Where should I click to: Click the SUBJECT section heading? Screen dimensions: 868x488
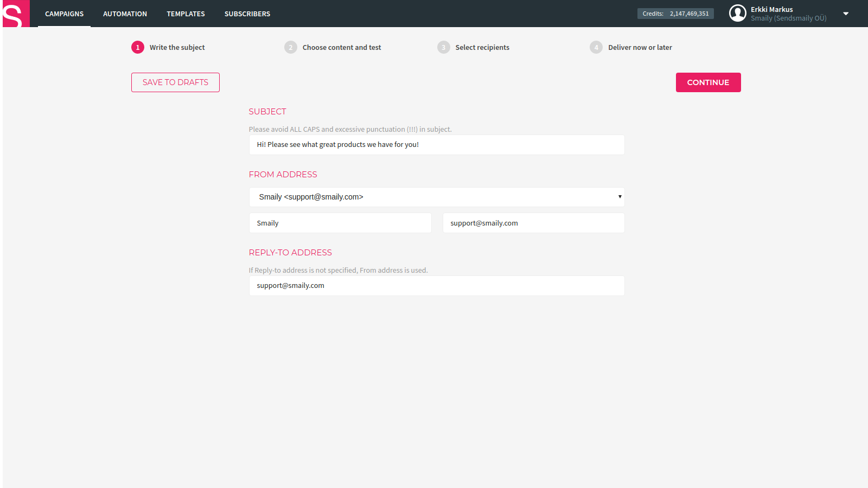pyautogui.click(x=267, y=112)
